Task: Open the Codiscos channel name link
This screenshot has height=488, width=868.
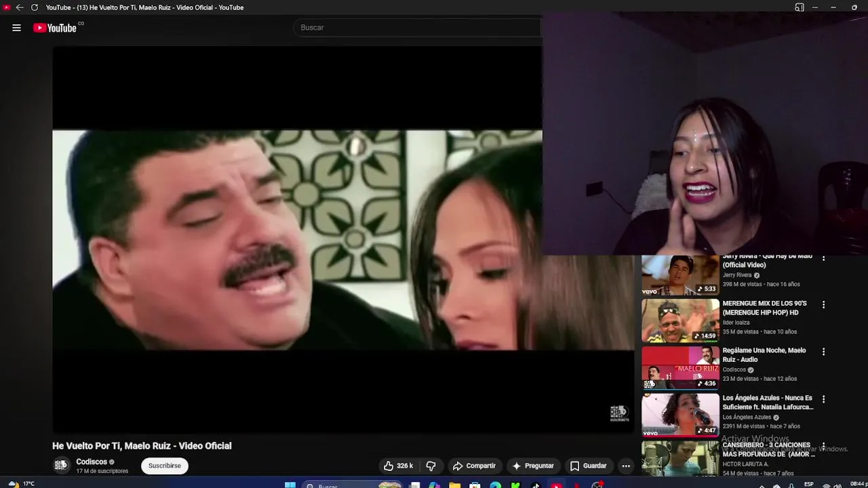Action: [92, 462]
